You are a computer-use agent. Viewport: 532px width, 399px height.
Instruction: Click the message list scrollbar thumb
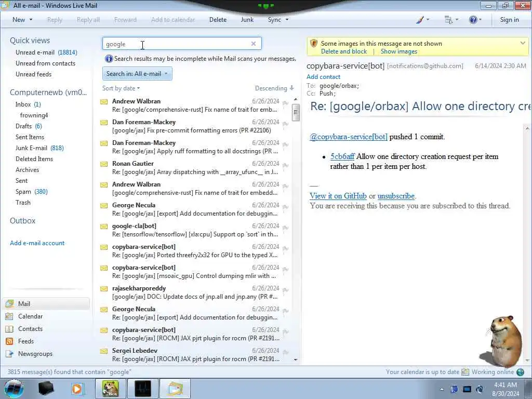coord(296,112)
